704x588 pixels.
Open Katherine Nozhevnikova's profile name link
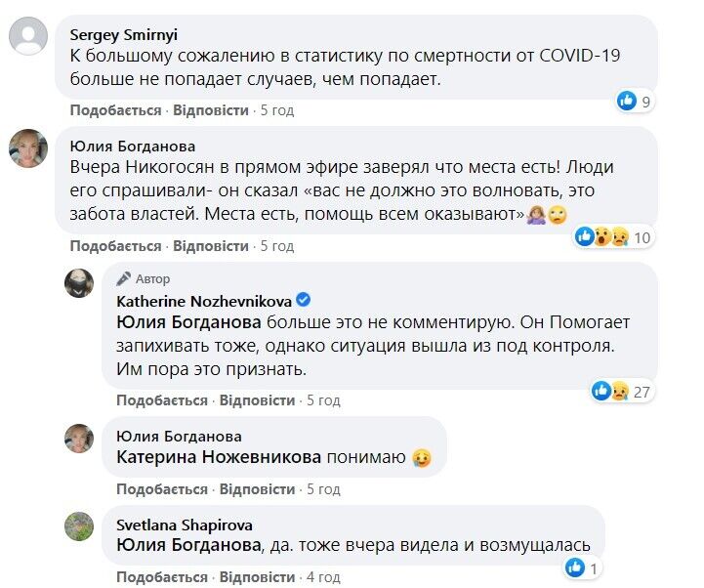point(204,300)
